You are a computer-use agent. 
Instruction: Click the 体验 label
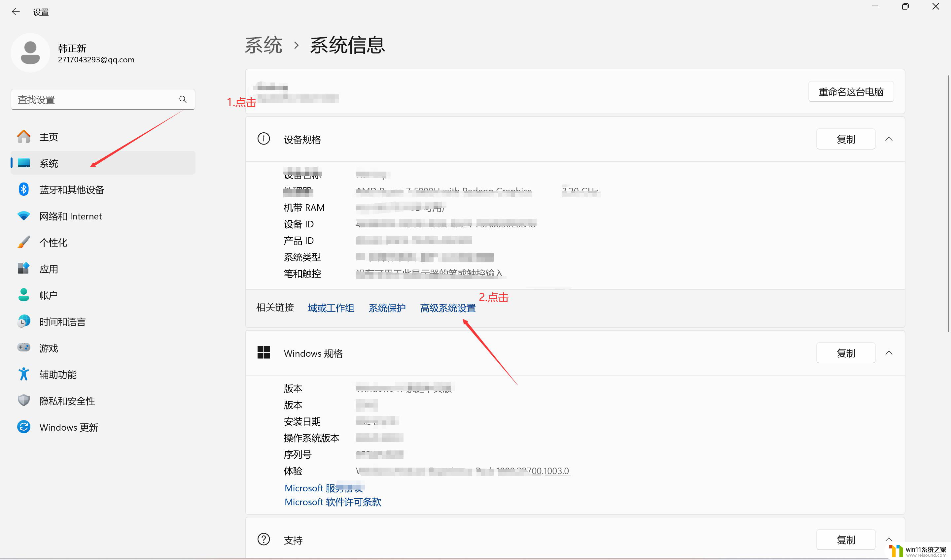pyautogui.click(x=293, y=471)
